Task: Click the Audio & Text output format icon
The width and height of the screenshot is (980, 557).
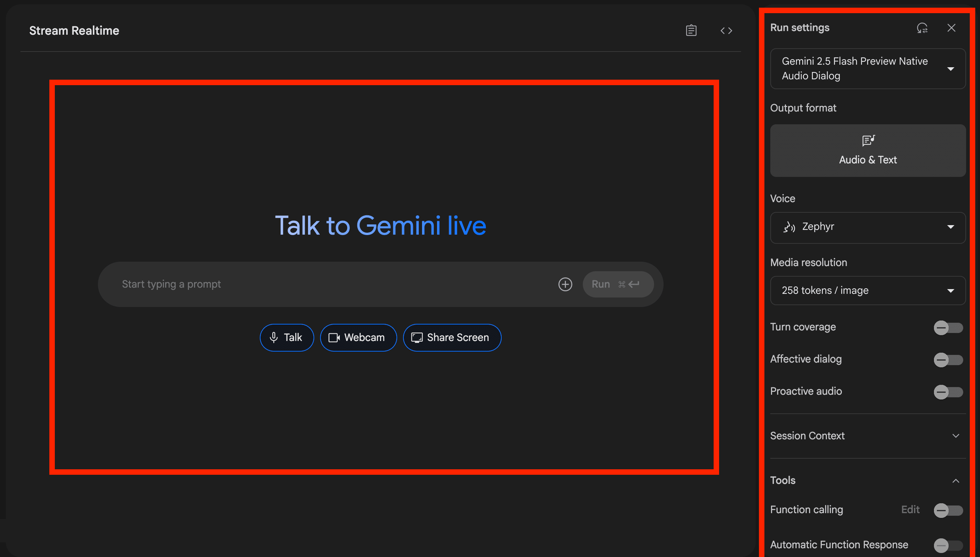Action: coord(868,140)
